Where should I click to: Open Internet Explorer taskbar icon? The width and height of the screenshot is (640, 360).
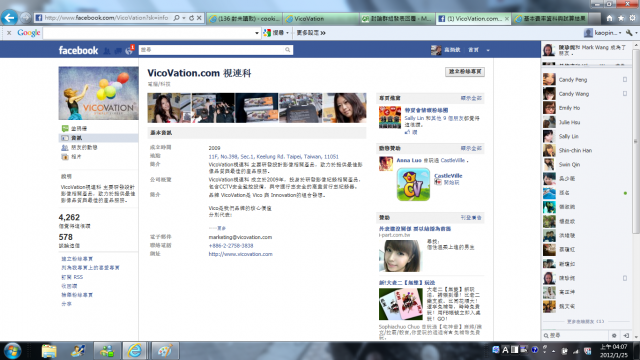point(135,351)
